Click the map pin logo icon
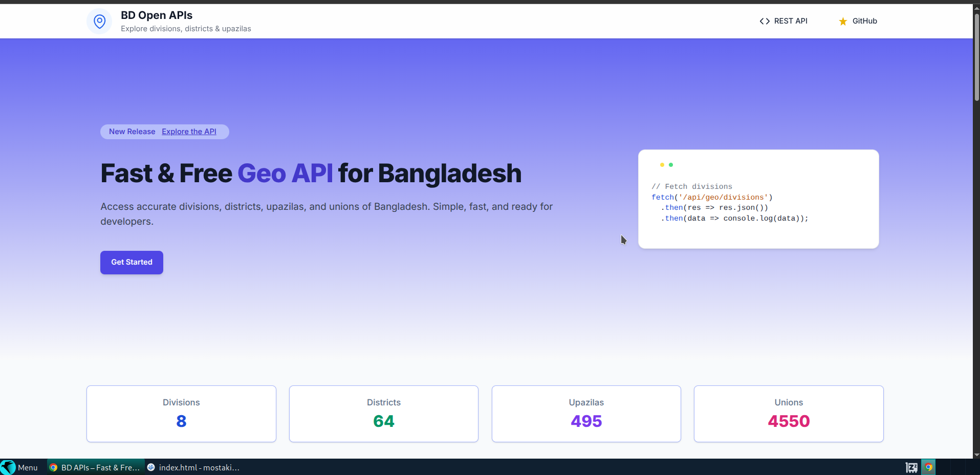 point(99,21)
